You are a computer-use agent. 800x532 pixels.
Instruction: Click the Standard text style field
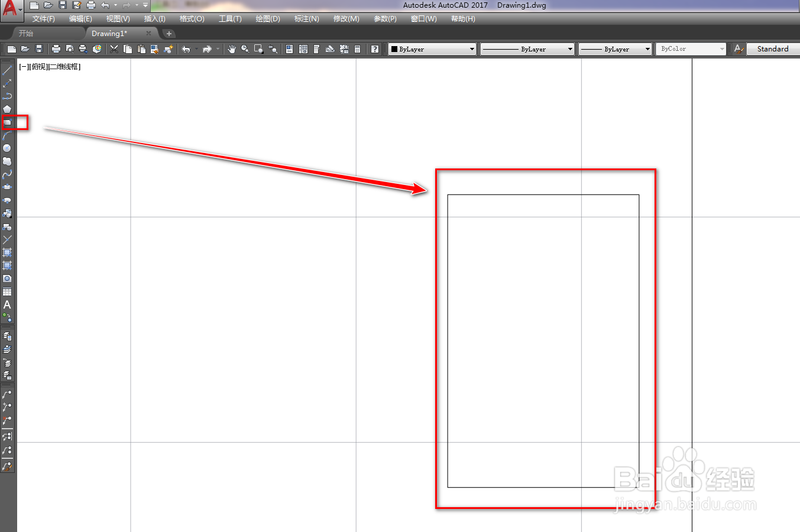(x=773, y=49)
